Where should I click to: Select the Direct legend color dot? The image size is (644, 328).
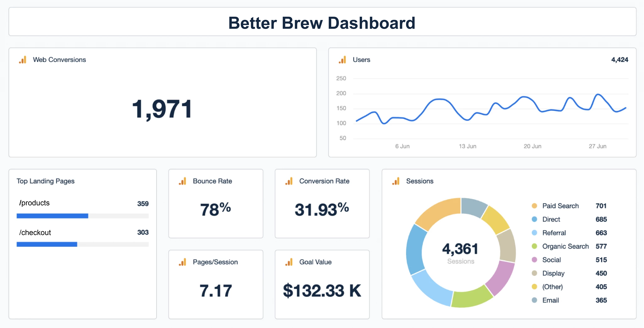[534, 219]
